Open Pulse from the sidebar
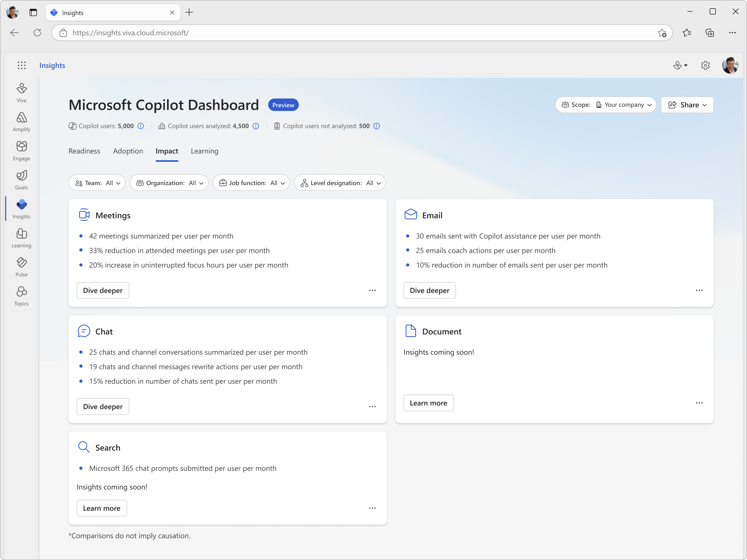The width and height of the screenshot is (747, 560). click(x=22, y=267)
